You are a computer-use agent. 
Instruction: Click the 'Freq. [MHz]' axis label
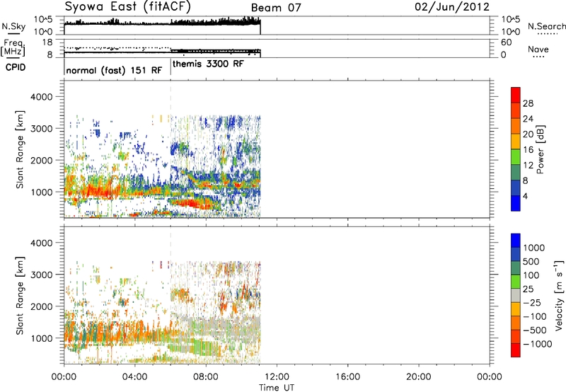click(13, 47)
